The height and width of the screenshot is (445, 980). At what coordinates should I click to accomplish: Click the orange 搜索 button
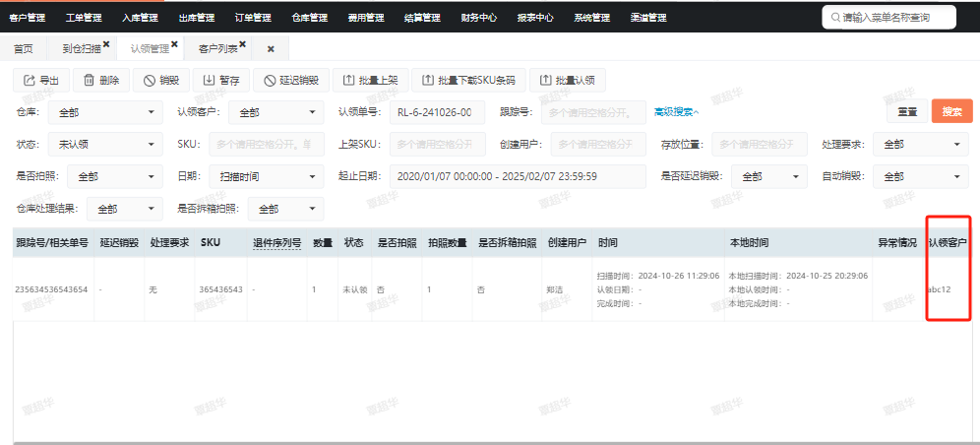tap(951, 112)
